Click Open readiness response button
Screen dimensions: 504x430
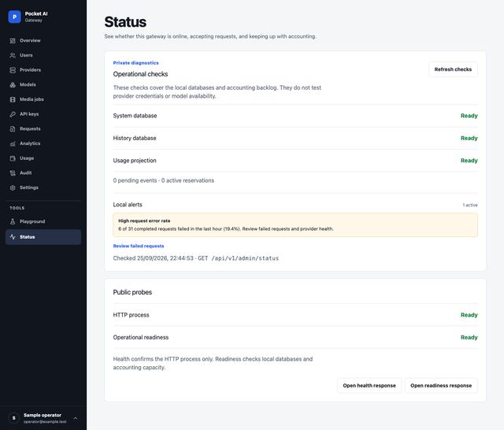click(441, 386)
